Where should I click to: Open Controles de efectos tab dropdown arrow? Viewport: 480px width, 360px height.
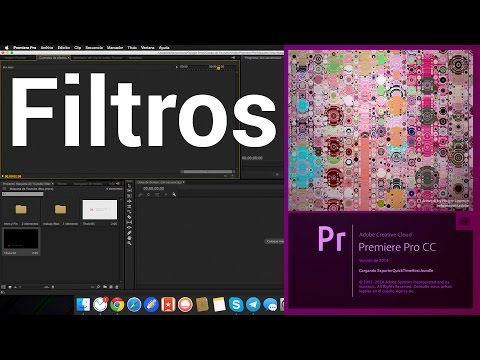click(69, 58)
